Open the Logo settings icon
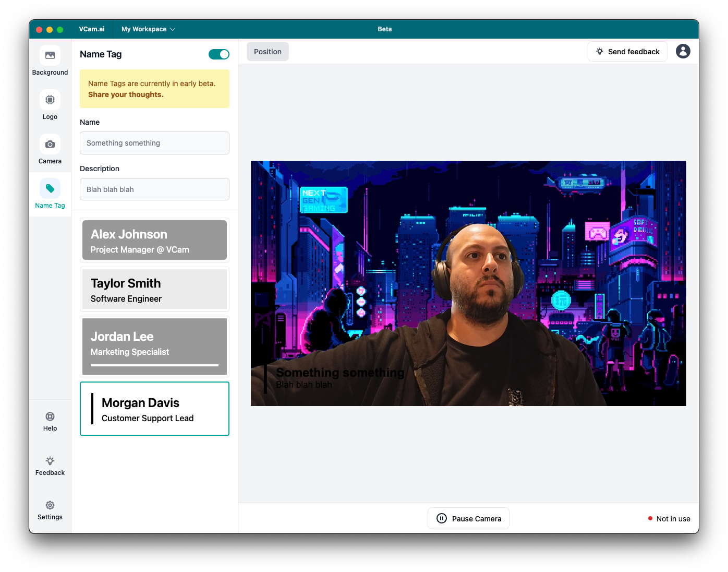 (x=50, y=100)
